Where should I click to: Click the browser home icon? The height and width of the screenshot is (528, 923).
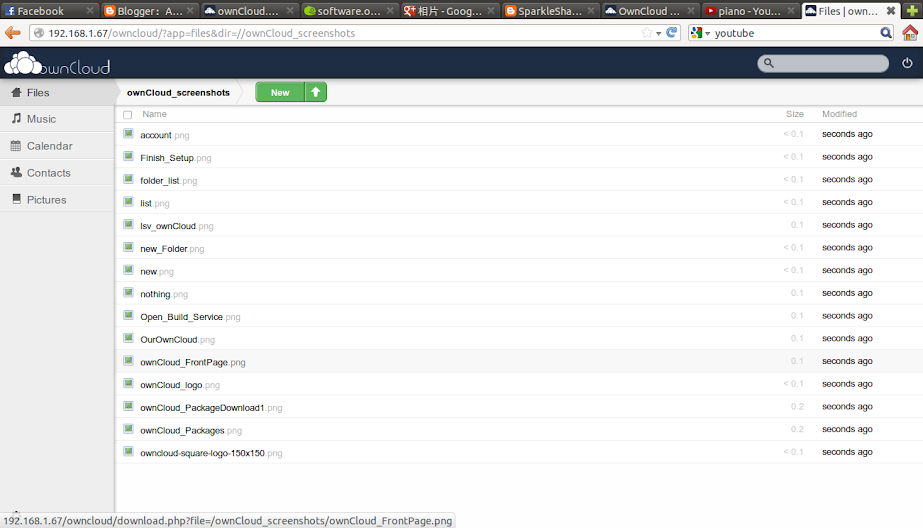coord(910,33)
